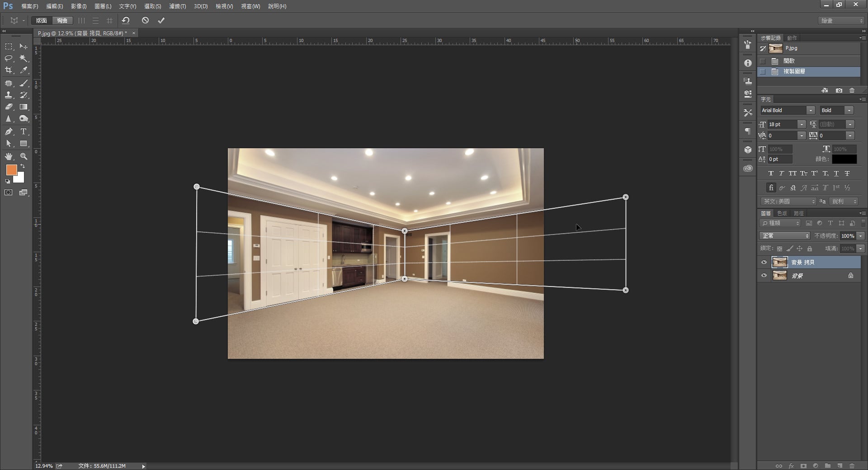Open the Arial Bold font family dropdown
868x470 pixels.
point(811,110)
